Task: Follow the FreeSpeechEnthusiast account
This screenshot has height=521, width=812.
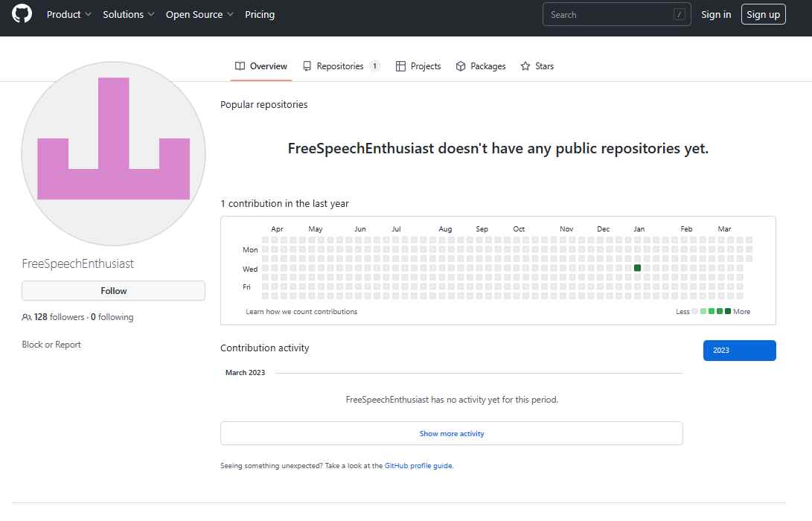Action: 113,290
